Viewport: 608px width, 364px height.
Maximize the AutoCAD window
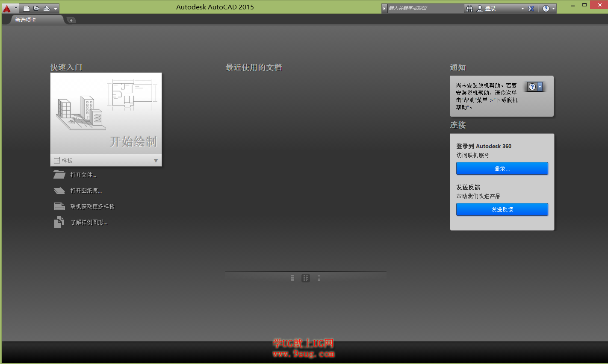coord(584,5)
